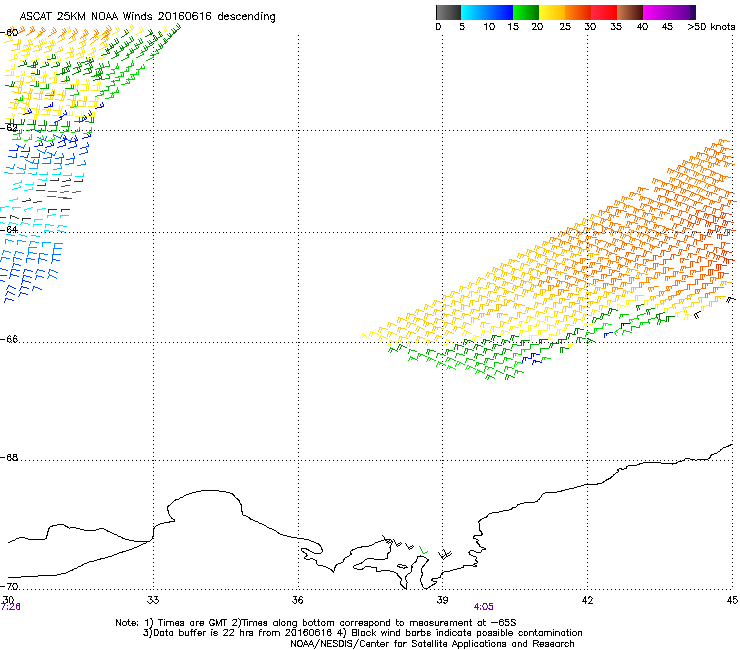Click latitude label '-62' on left axis
The width and height of the screenshot is (740, 650).
(x=9, y=128)
